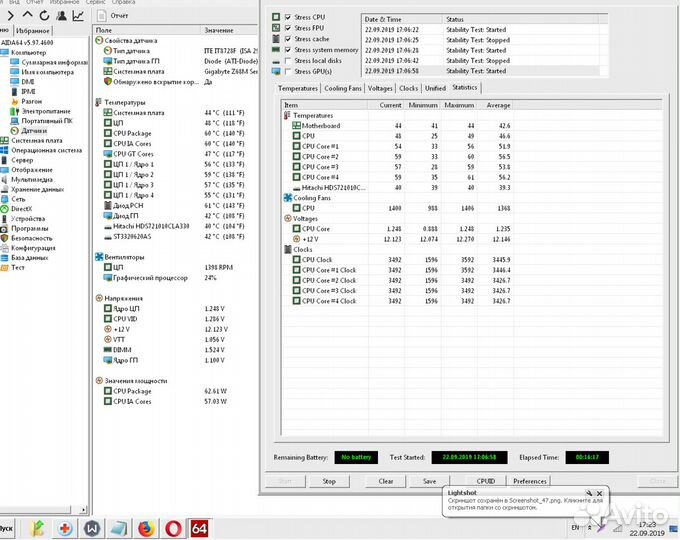Image resolution: width=680 pixels, height=540 pixels.
Task: Click the Opera icon in the taskbar
Action: (x=173, y=529)
